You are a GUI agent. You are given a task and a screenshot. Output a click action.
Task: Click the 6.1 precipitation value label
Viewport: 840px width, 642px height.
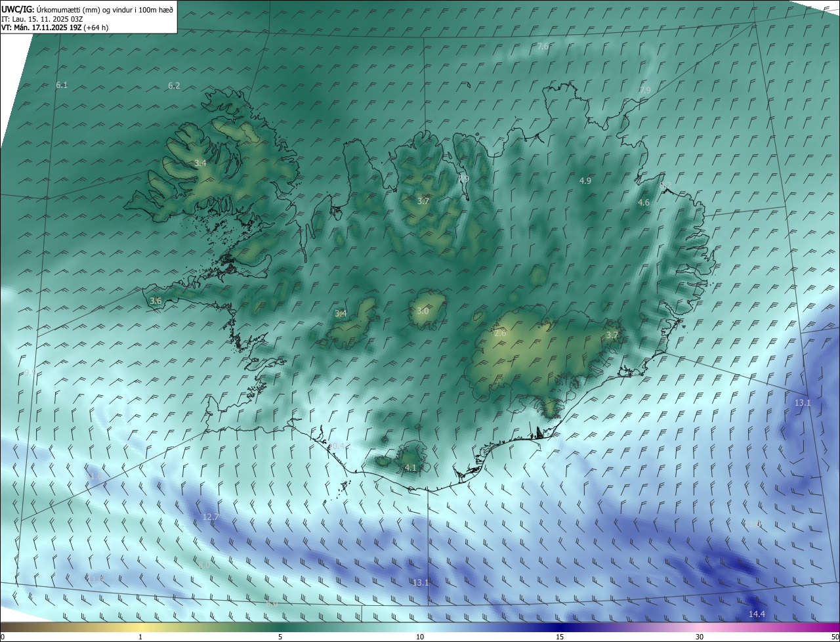point(62,85)
